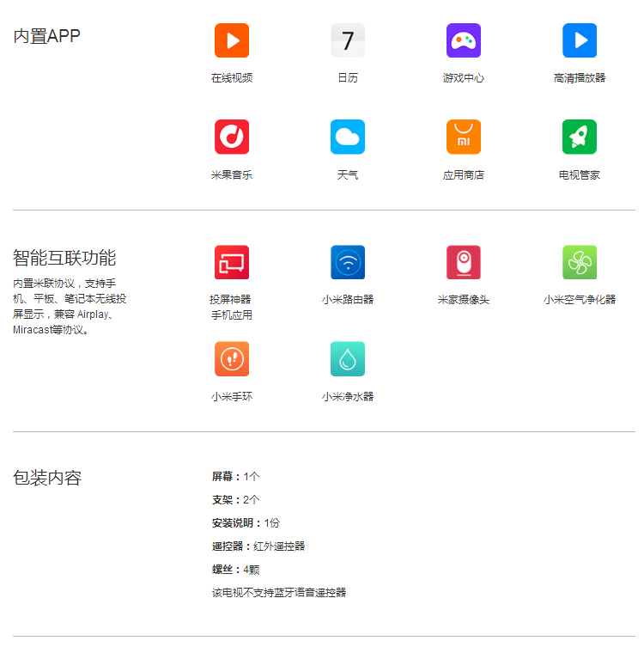The height and width of the screenshot is (647, 644).
Task: Open the 日历 calendar icon
Action: pos(348,40)
